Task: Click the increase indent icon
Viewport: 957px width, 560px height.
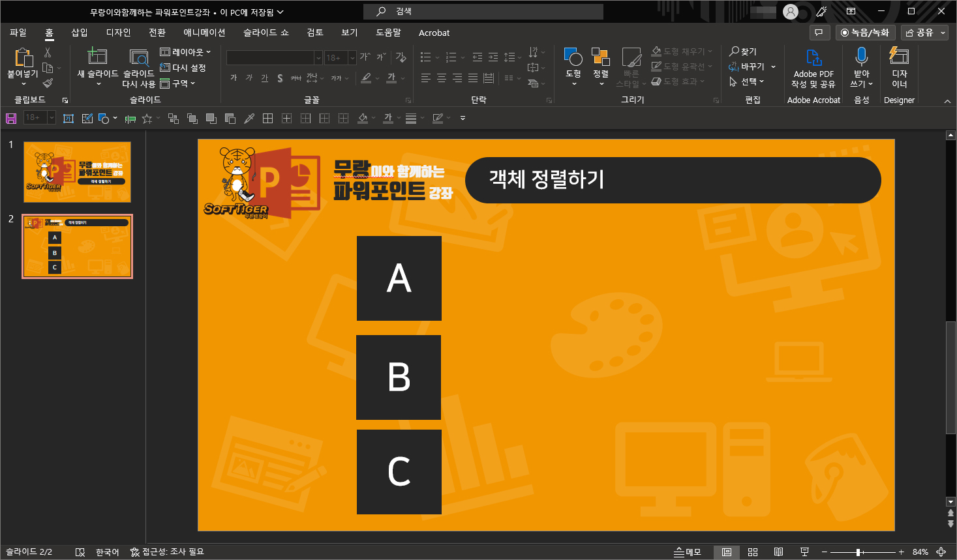Action: 493,57
